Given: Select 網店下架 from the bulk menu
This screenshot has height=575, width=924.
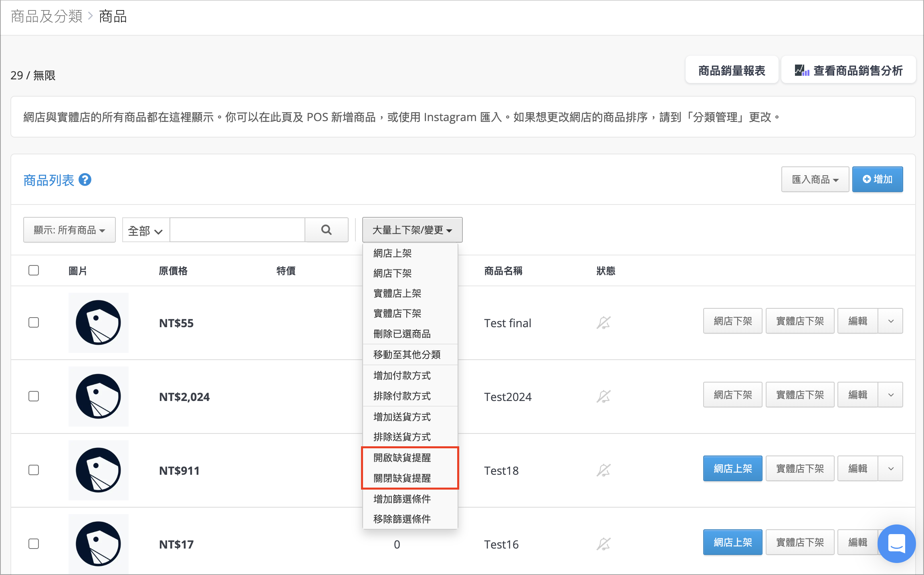Looking at the screenshot, I should click(x=410, y=273).
